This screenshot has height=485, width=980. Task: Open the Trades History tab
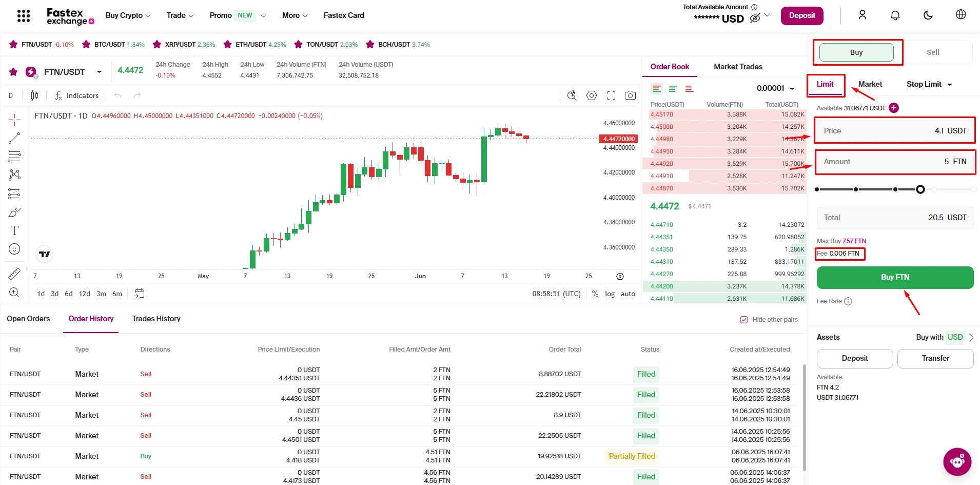click(156, 319)
